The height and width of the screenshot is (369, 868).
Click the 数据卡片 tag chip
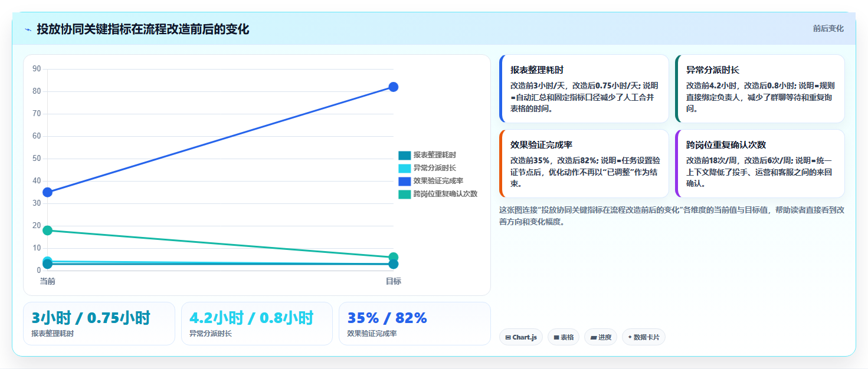644,337
